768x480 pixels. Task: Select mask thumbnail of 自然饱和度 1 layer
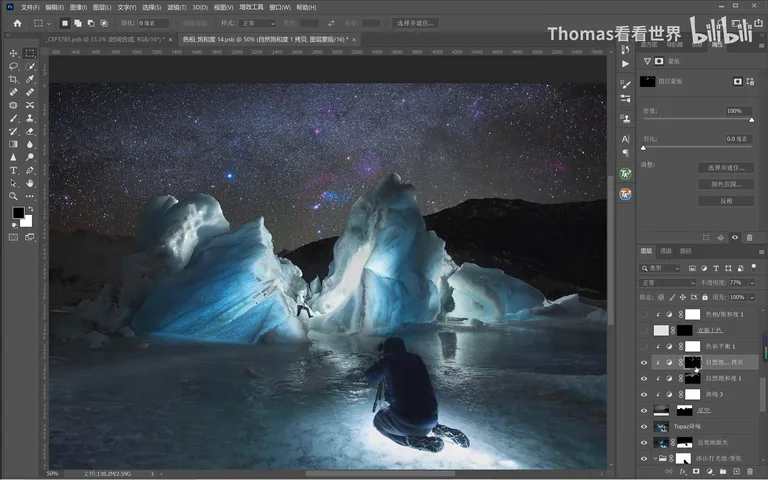pyautogui.click(x=692, y=379)
